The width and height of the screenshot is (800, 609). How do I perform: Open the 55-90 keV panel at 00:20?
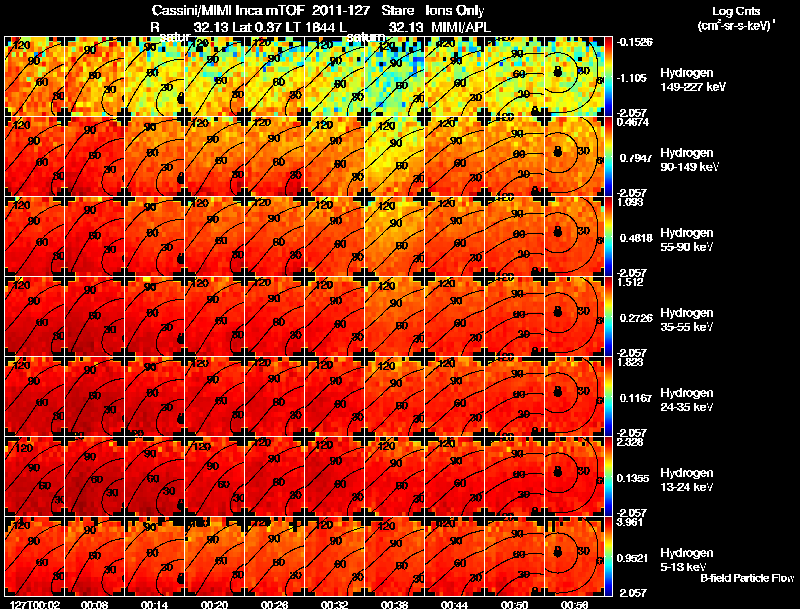(x=214, y=237)
